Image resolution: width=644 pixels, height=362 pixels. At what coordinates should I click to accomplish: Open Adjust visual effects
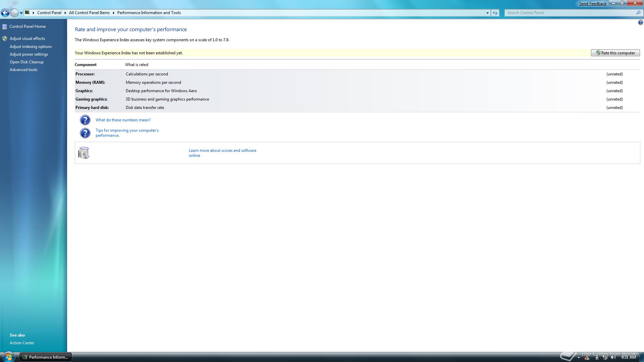[x=27, y=39]
